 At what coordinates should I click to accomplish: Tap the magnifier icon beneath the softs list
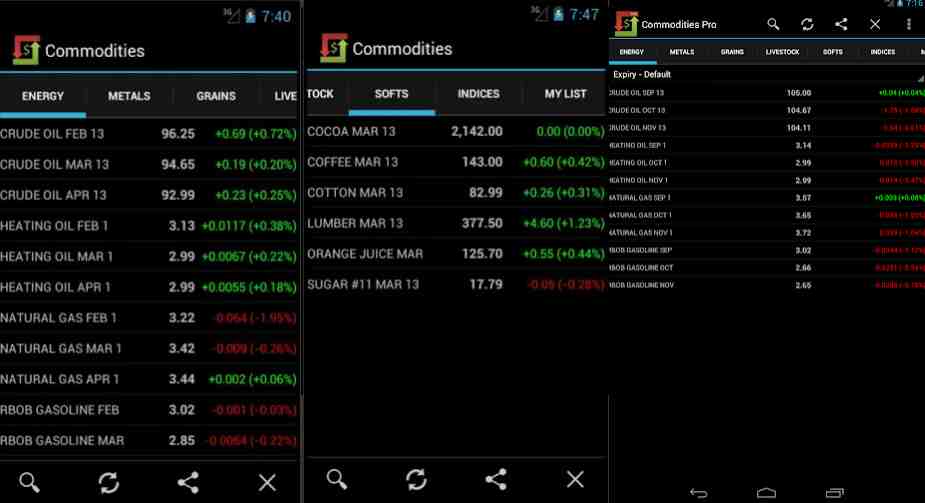click(x=337, y=479)
